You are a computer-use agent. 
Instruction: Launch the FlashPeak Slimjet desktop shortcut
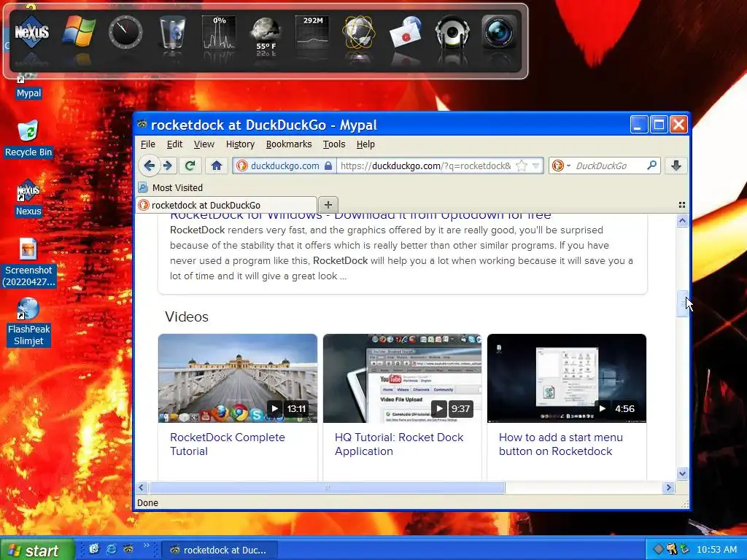coord(28,322)
